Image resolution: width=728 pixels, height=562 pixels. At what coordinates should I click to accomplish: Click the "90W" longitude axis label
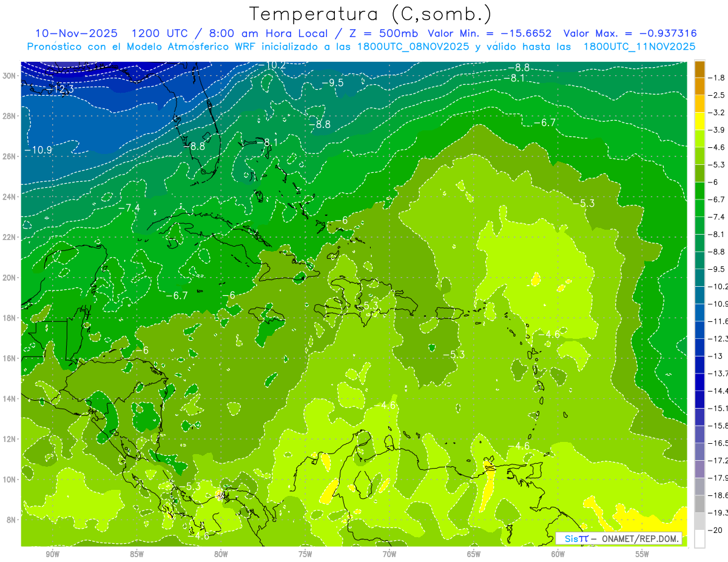pos(53,555)
